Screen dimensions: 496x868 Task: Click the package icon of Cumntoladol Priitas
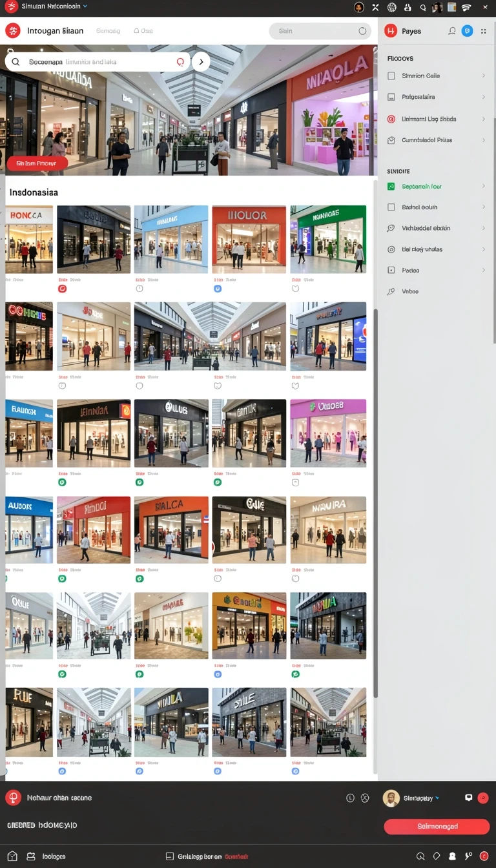pos(391,140)
